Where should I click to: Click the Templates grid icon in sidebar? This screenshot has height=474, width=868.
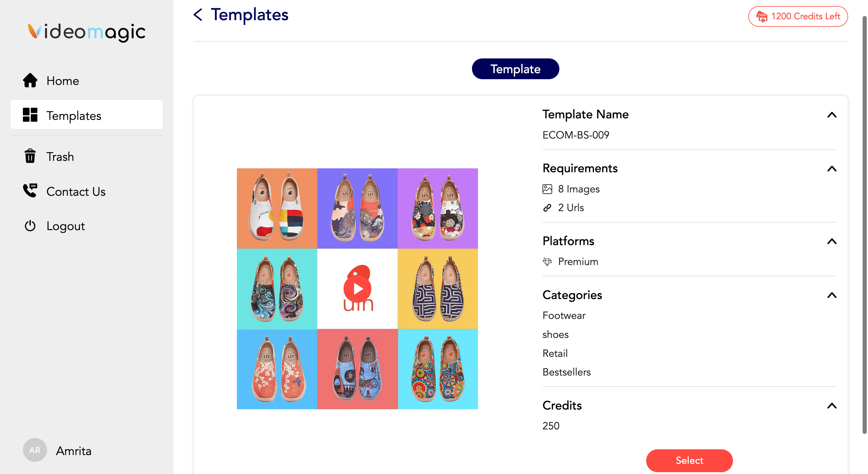tap(30, 115)
